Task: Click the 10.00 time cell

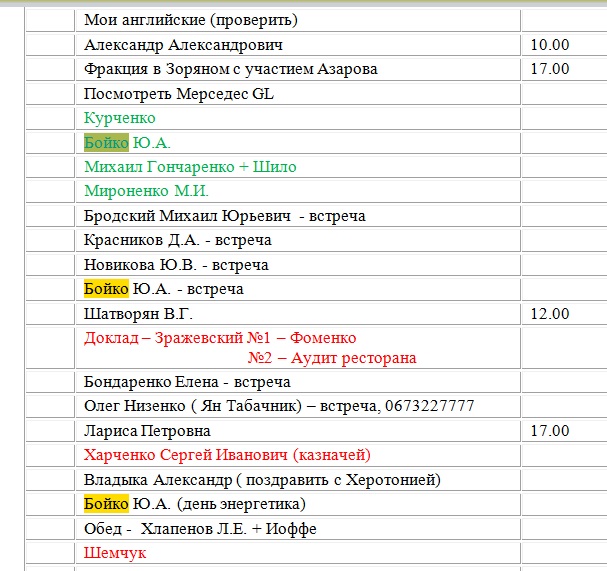Action: point(549,45)
